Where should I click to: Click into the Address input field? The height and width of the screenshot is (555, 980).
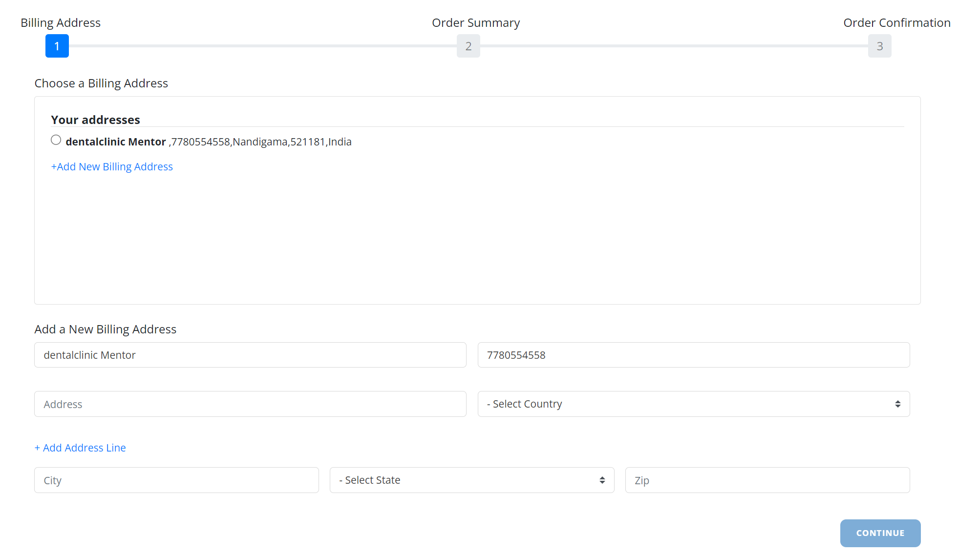point(250,404)
